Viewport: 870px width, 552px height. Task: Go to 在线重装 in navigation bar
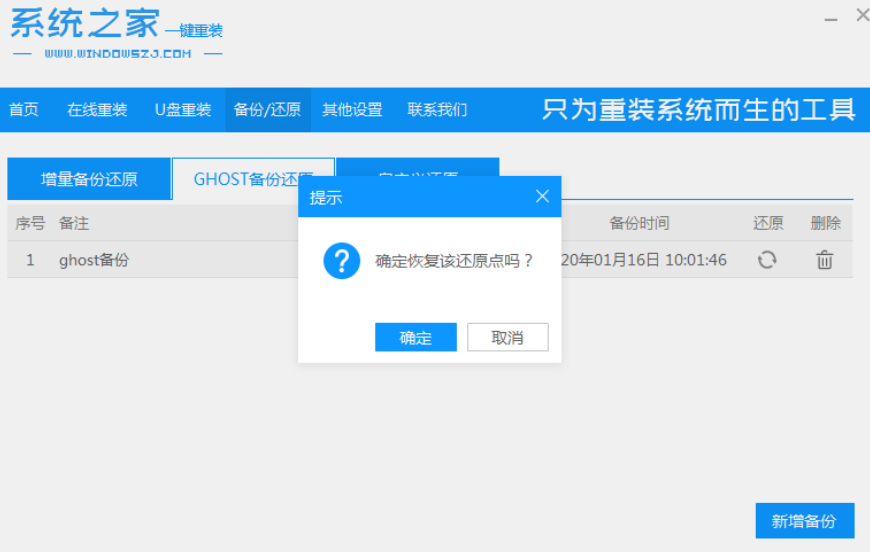click(97, 110)
